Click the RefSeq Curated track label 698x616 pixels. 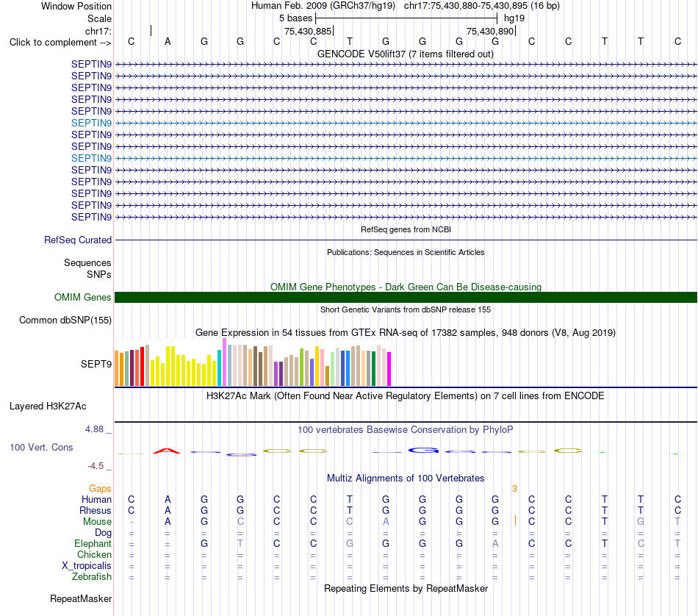tap(78, 240)
